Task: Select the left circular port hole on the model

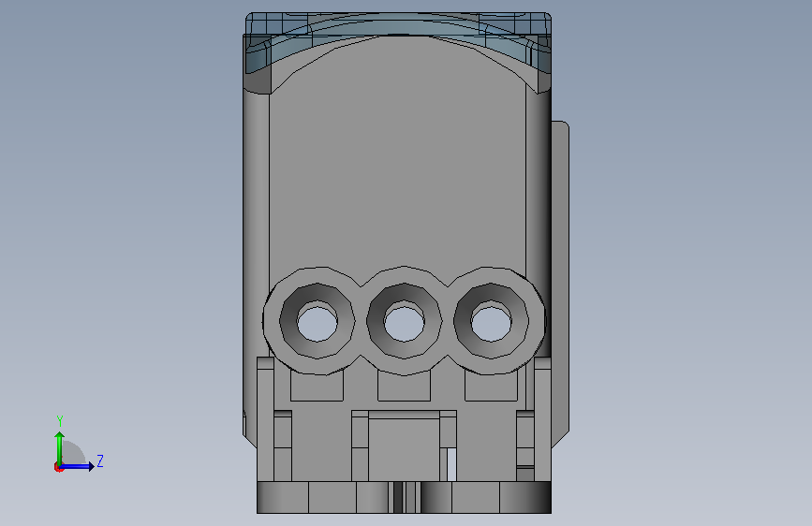Action: [317, 324]
